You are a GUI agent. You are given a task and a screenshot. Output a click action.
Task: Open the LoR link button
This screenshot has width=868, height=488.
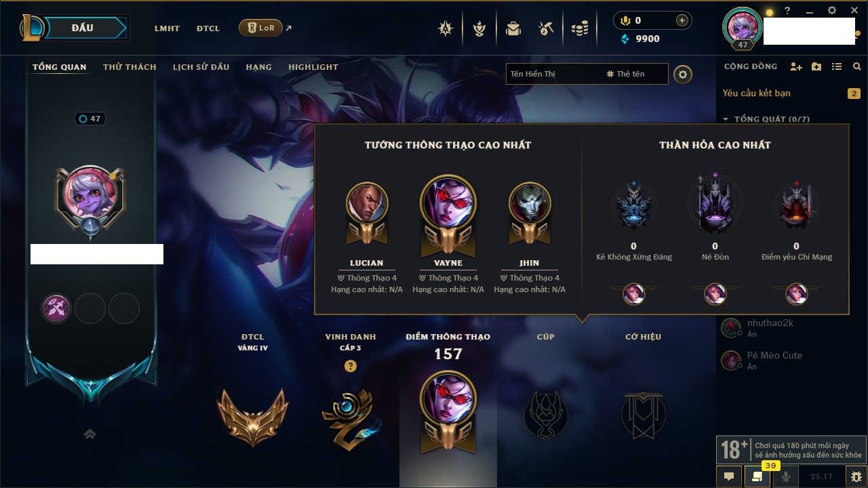coord(260,28)
